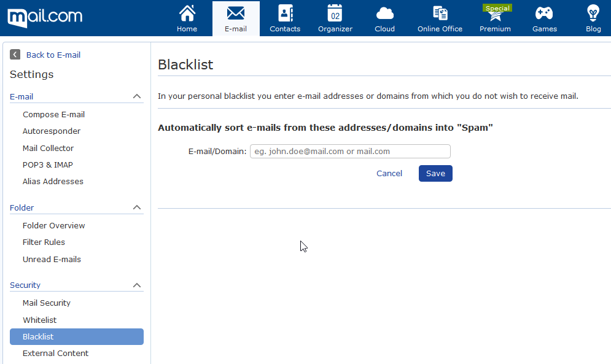Collapse the E-mail settings section
This screenshot has width=611, height=364.
pyautogui.click(x=137, y=96)
